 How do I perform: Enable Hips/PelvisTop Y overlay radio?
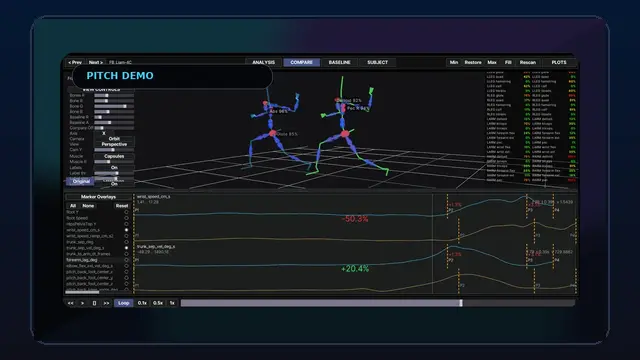click(126, 224)
